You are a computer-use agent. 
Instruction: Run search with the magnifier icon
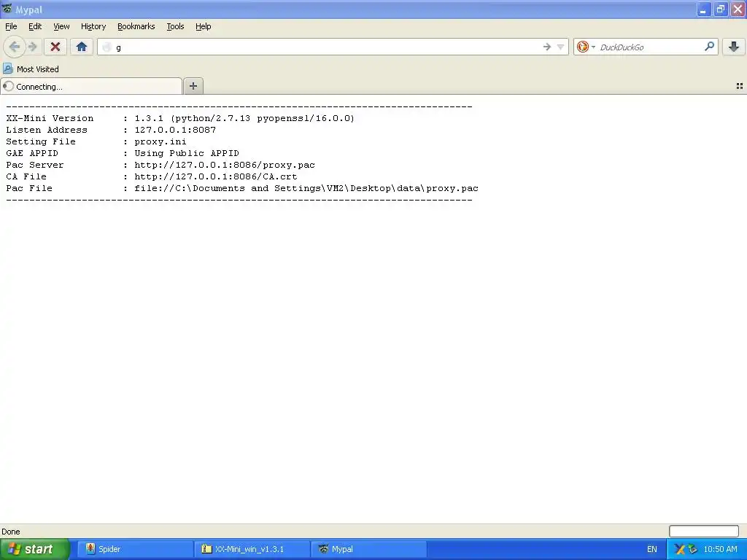[x=709, y=47]
